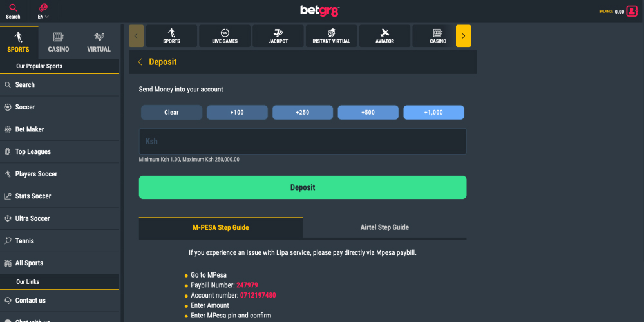Switch to Airtel Step Guide tab
The width and height of the screenshot is (644, 322).
coord(384,227)
